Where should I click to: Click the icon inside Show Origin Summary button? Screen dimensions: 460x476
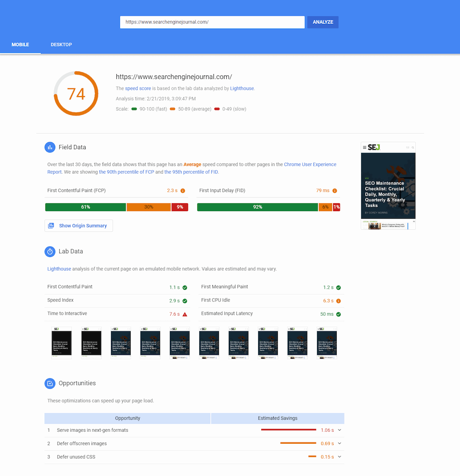click(51, 226)
